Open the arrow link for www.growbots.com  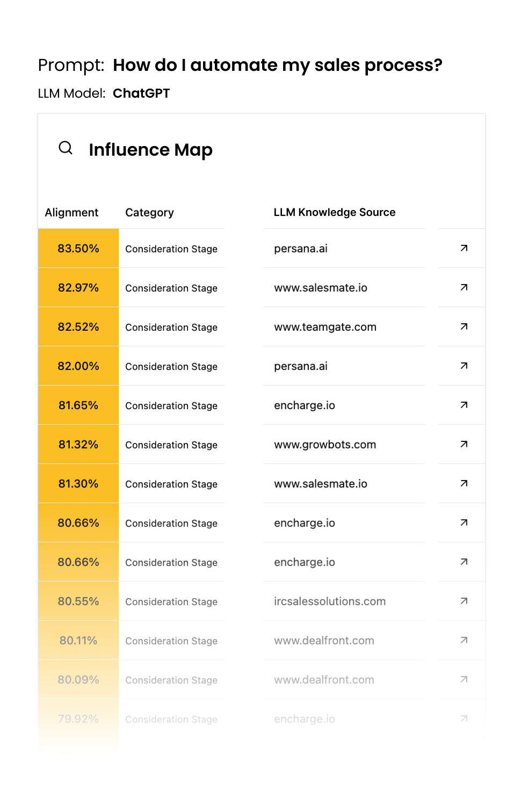(464, 444)
